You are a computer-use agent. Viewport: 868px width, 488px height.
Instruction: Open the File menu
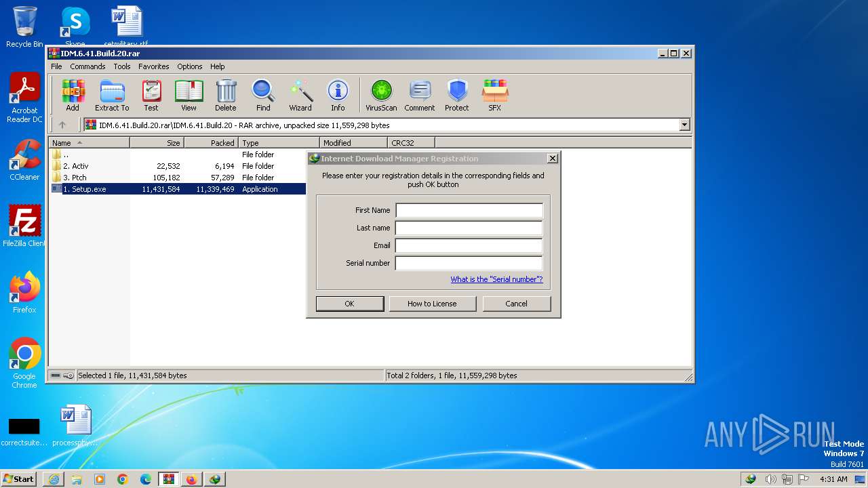(56, 66)
